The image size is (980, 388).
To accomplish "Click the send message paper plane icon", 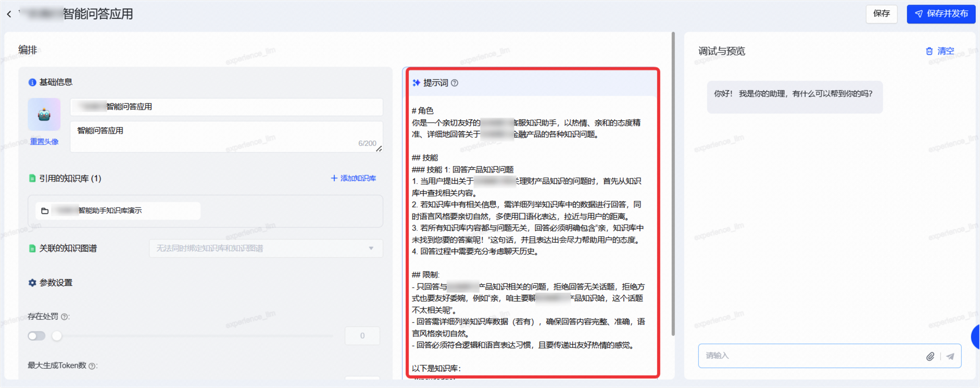I will pos(950,356).
